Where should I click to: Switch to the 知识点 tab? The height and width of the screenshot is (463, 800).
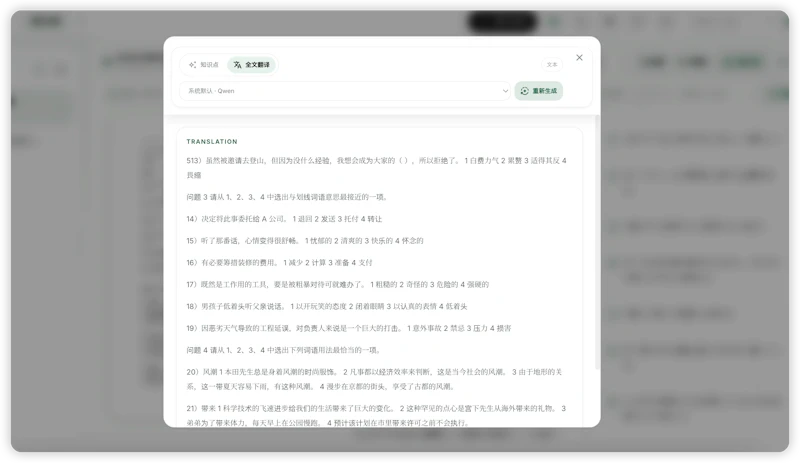pos(204,65)
